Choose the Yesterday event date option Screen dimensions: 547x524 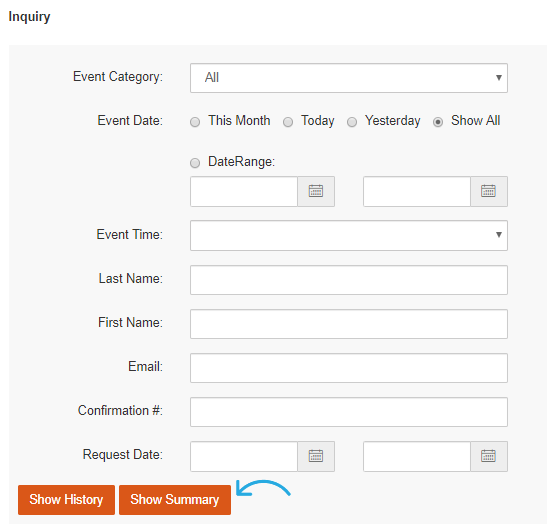pos(352,122)
